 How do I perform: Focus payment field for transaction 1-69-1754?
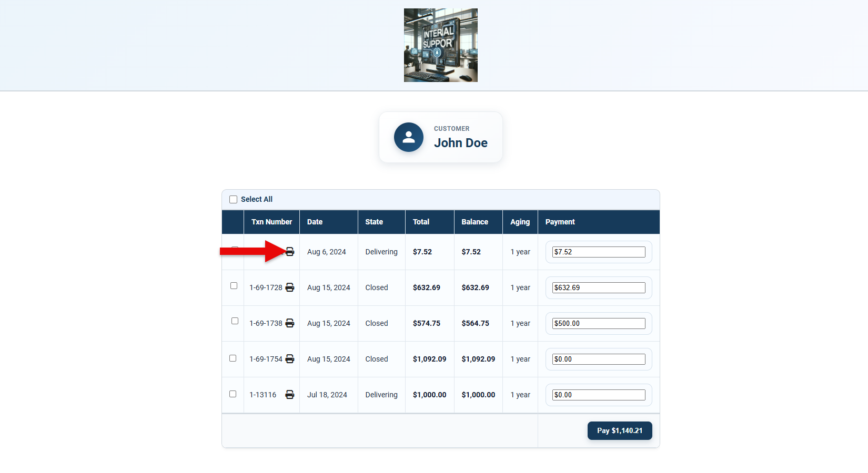coord(598,359)
